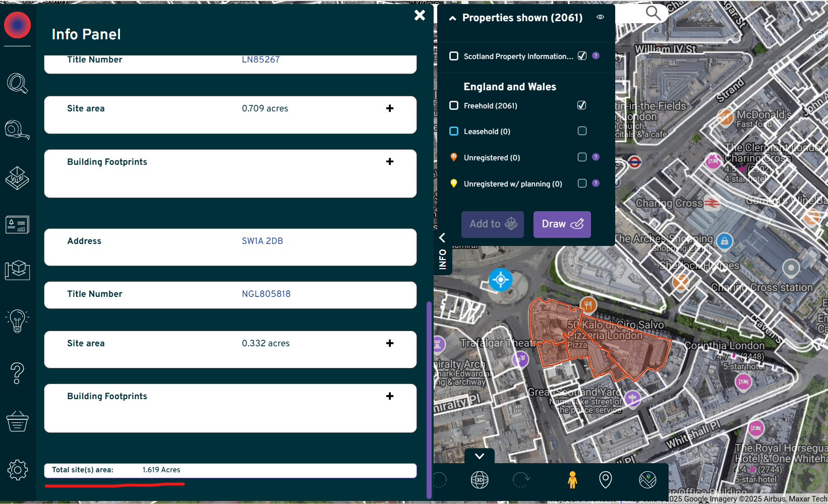Click the Info Panel vertical scrollbar
Screen dimensions: 828x504
tap(429, 400)
